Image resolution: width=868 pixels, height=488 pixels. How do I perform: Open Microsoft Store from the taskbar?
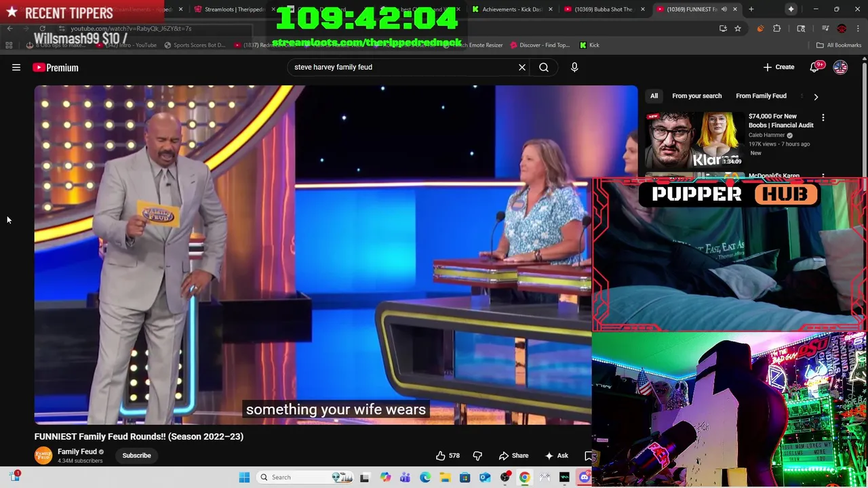pyautogui.click(x=465, y=477)
